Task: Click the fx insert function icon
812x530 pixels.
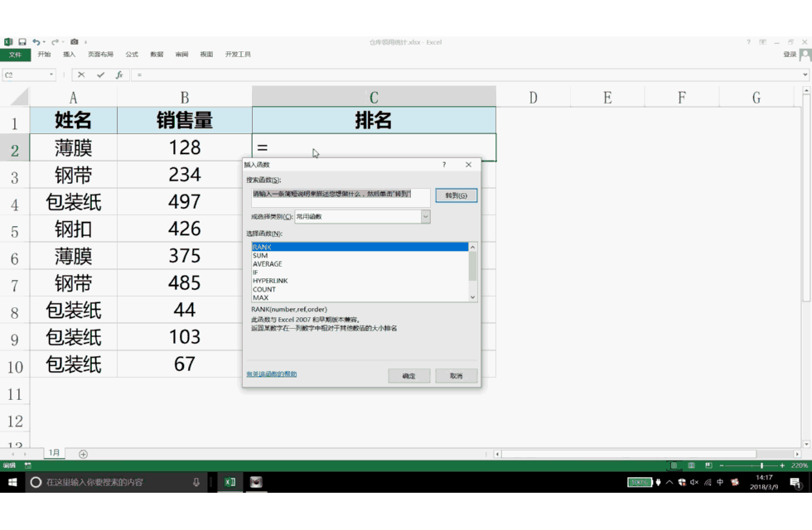Action: [119, 75]
